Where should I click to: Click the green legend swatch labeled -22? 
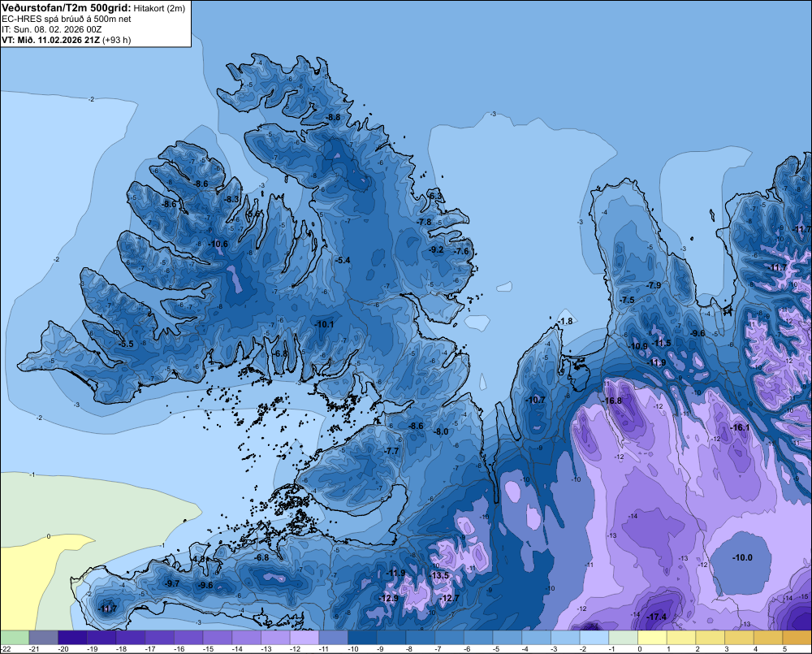pos(15,637)
